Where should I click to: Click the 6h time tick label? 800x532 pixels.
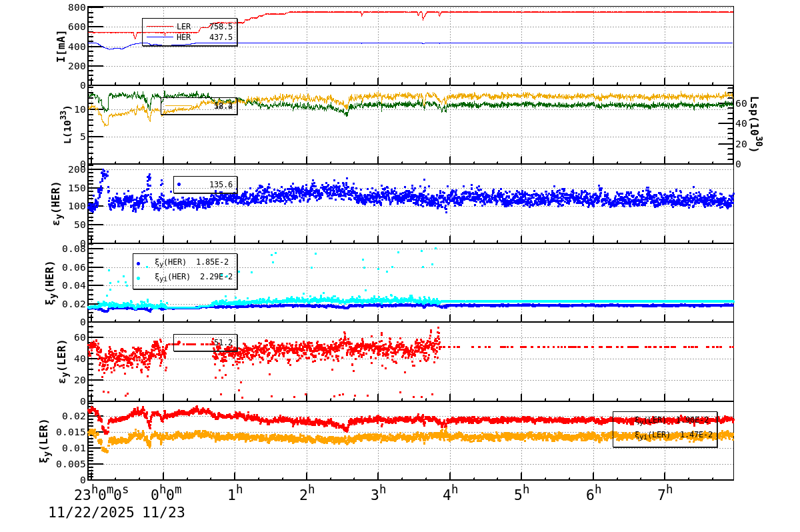click(x=593, y=494)
